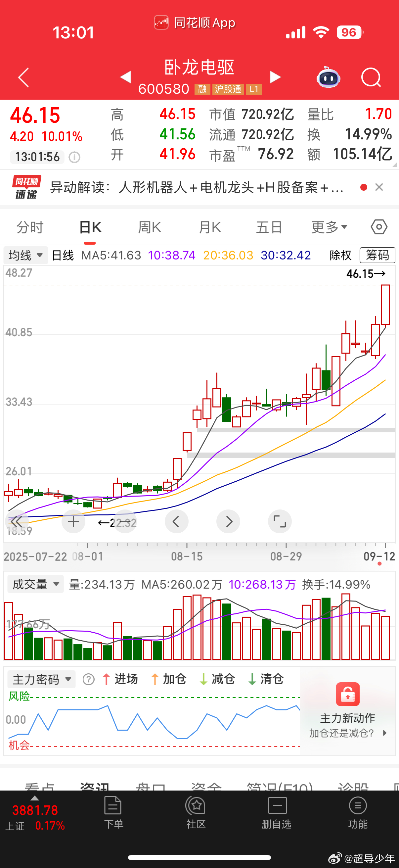Tap the 沪股通 tag
The width and height of the screenshot is (399, 868).
pos(228,89)
